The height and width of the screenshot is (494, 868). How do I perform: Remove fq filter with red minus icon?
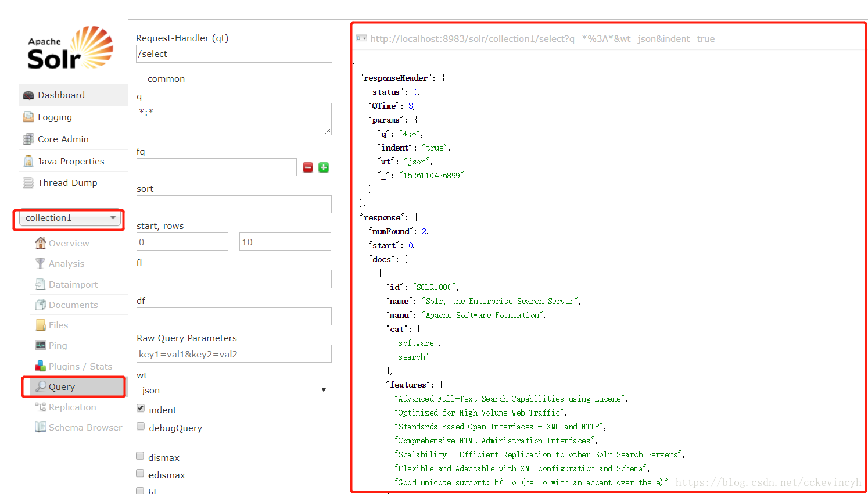[308, 167]
